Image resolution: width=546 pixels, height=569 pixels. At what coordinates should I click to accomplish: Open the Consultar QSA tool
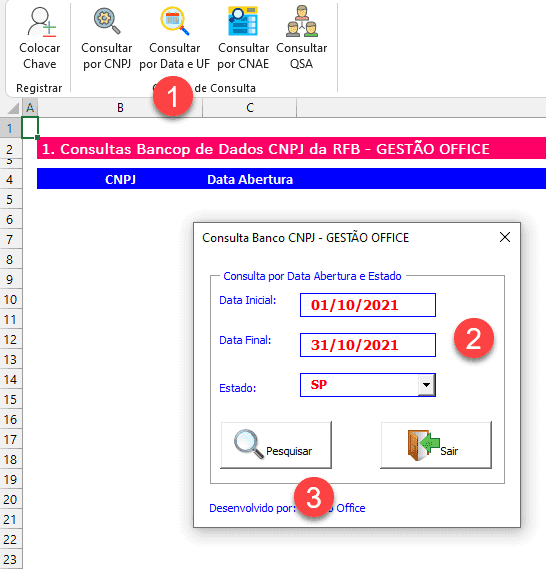[301, 39]
